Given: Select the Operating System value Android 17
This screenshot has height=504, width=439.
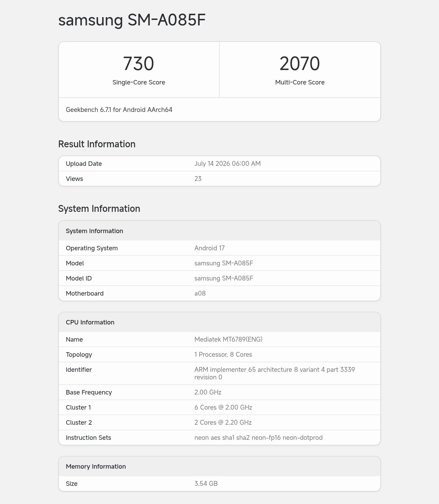Looking at the screenshot, I should [210, 248].
